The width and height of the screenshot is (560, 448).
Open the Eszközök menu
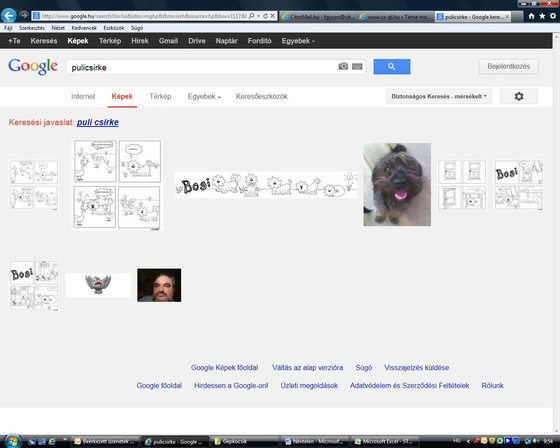coord(114,28)
